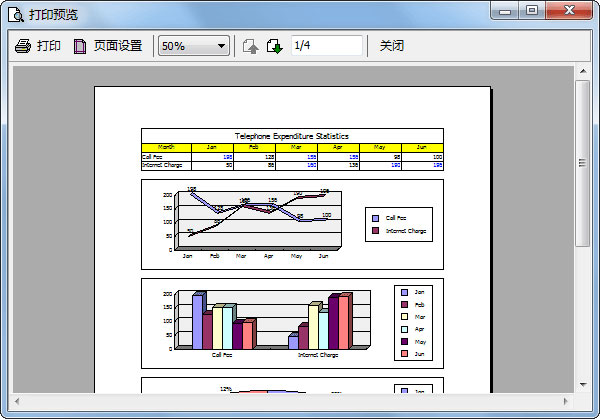This screenshot has width=600, height=419.
Task: Click the vertical scrollbar up arrow
Action: tap(583, 74)
